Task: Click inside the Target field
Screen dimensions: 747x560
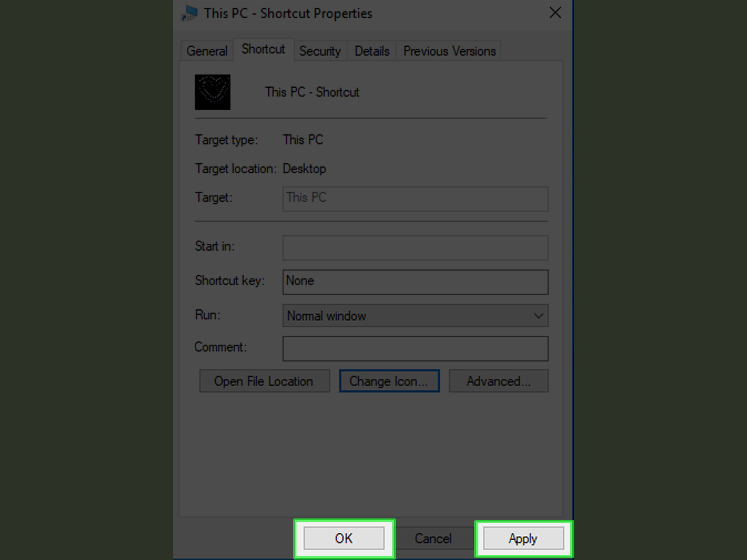Action: coord(415,199)
